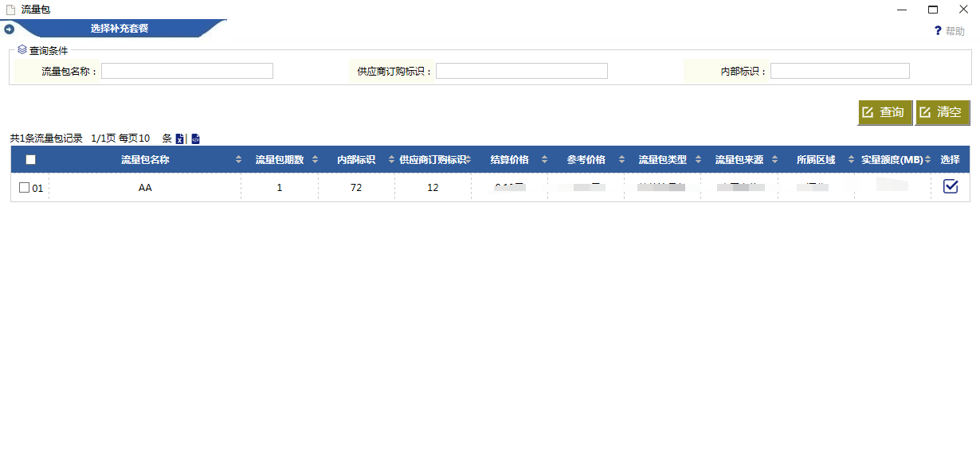
Task: Click the 共1条流量包记录 record count text
Action: pos(46,138)
